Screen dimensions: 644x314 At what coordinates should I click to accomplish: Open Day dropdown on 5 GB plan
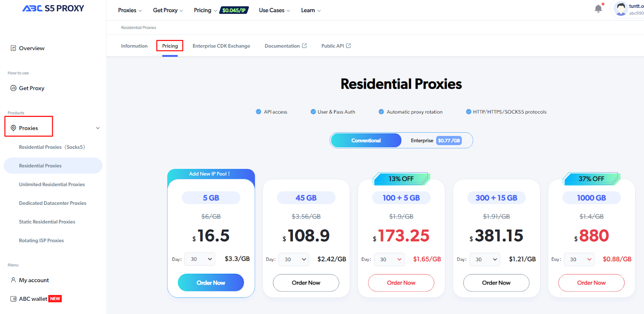tap(200, 259)
